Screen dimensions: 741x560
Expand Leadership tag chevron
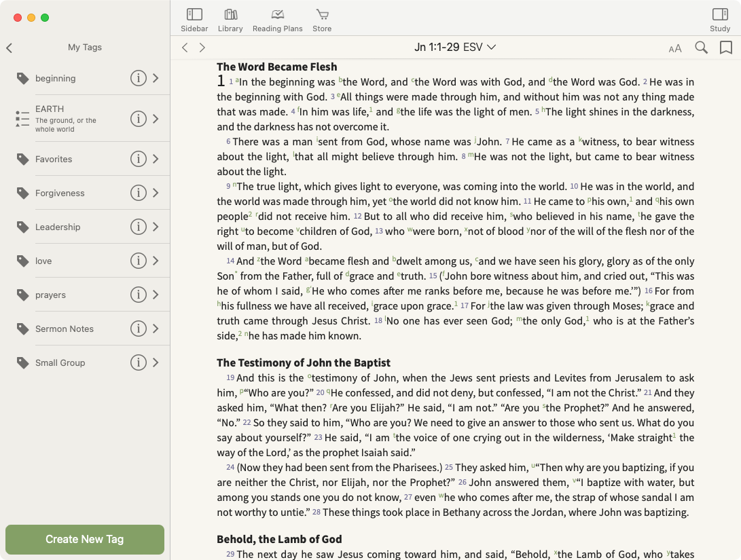(x=156, y=227)
